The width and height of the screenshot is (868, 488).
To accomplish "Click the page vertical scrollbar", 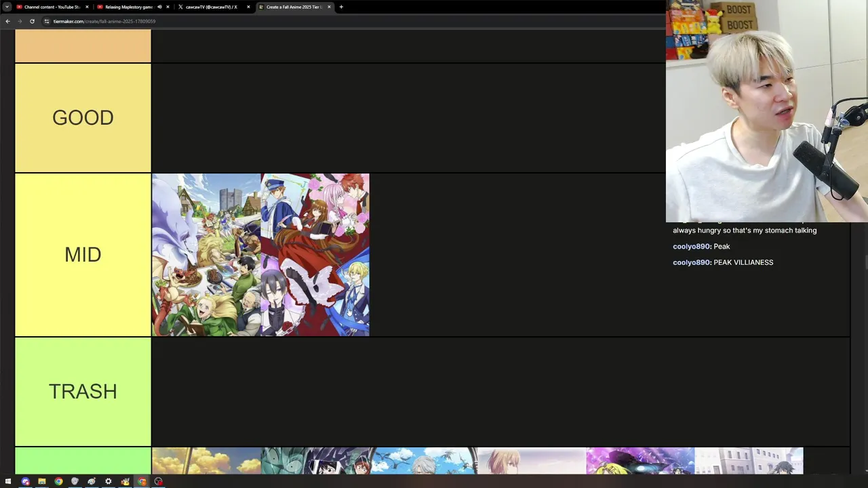I will pyautogui.click(x=865, y=262).
